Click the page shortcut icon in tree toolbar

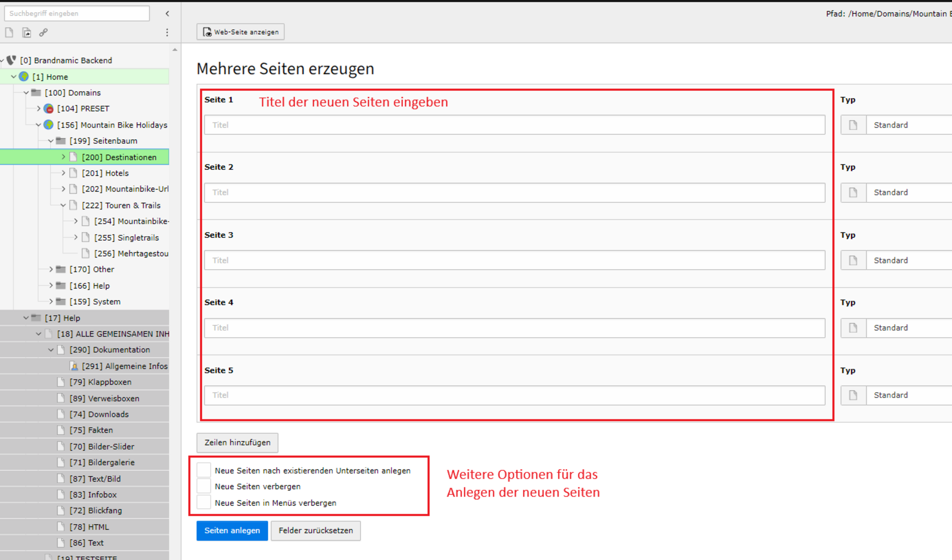tap(26, 32)
